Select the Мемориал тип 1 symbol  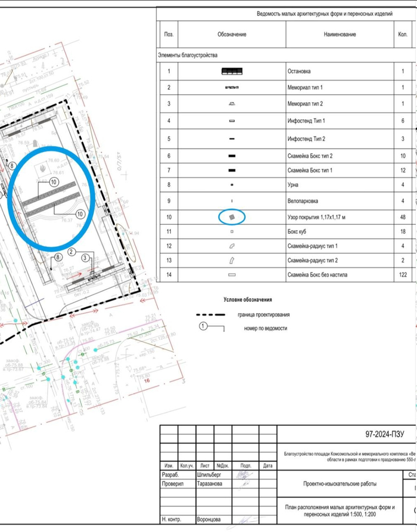point(232,88)
